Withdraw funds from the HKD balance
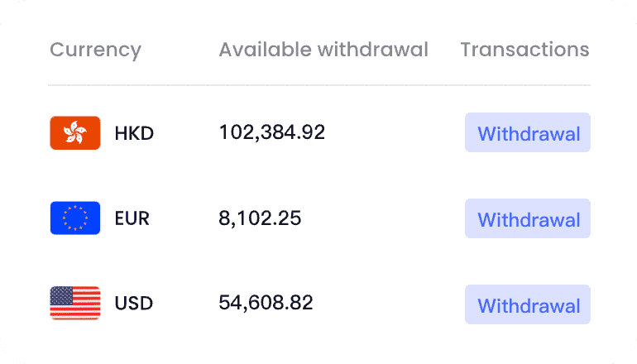 click(528, 132)
